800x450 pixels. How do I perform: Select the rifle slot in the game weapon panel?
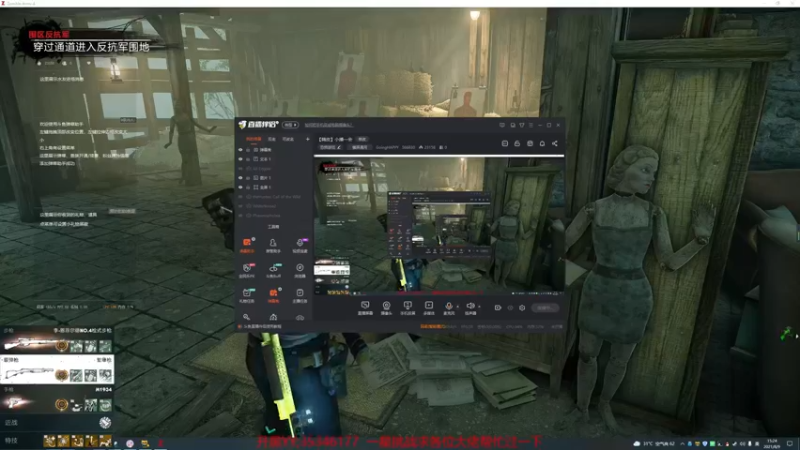[x=57, y=341]
